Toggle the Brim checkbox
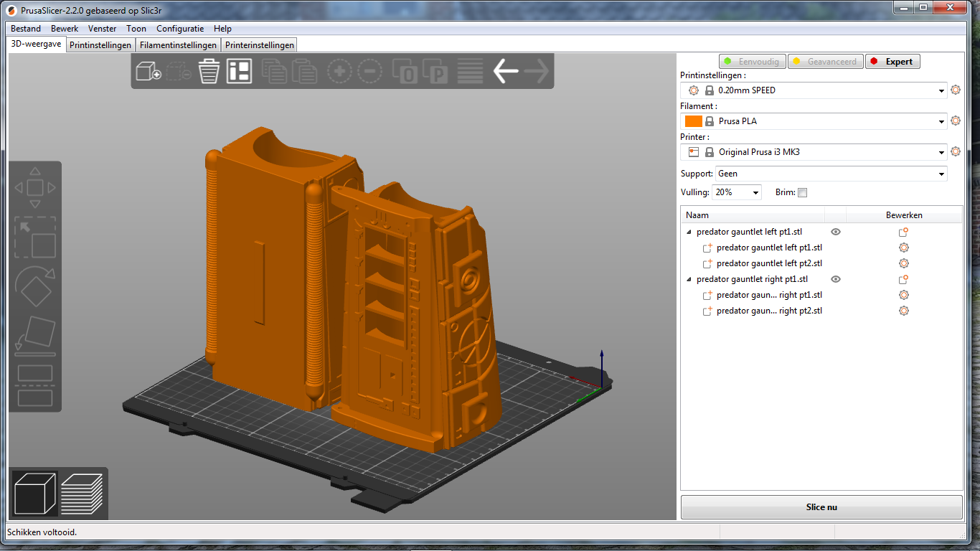 [x=803, y=192]
